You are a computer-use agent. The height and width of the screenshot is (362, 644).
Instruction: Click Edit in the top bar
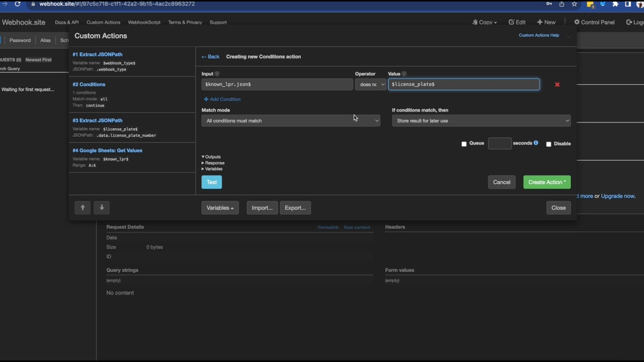[517, 22]
